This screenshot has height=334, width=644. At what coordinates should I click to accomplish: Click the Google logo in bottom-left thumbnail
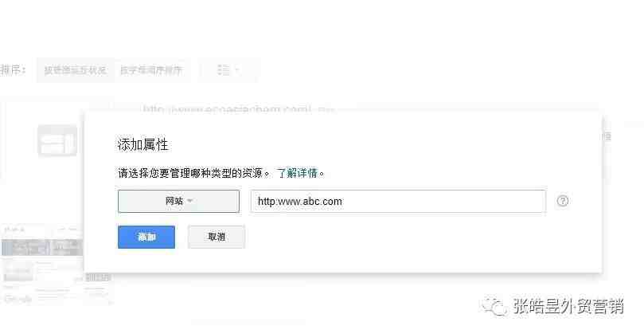point(18,299)
